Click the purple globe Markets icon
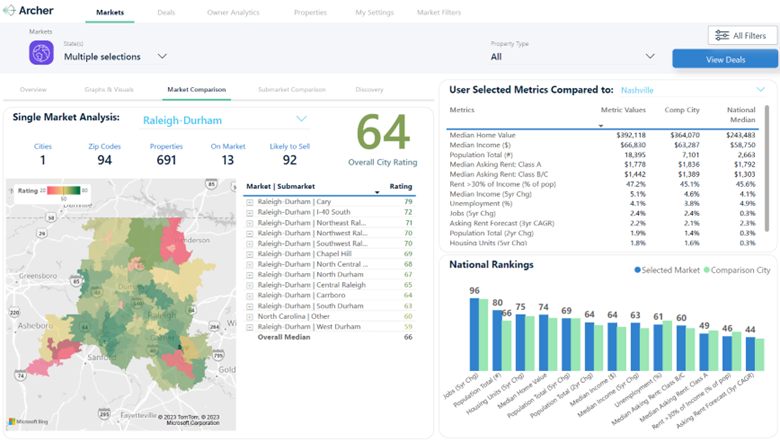The height and width of the screenshot is (442, 780). click(41, 53)
